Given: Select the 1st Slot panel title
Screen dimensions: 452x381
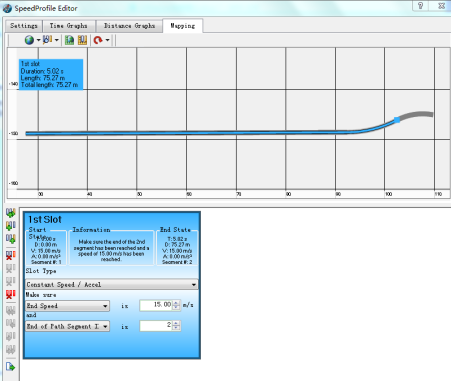Looking at the screenshot, I should click(45, 220).
